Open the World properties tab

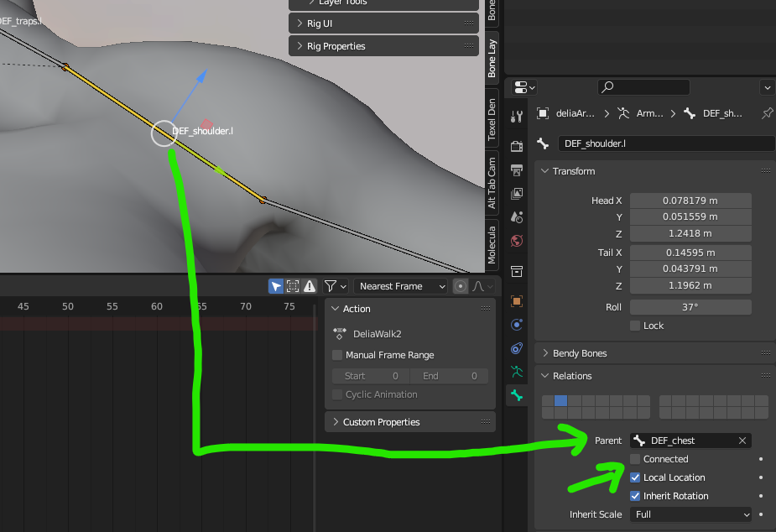[x=517, y=241]
